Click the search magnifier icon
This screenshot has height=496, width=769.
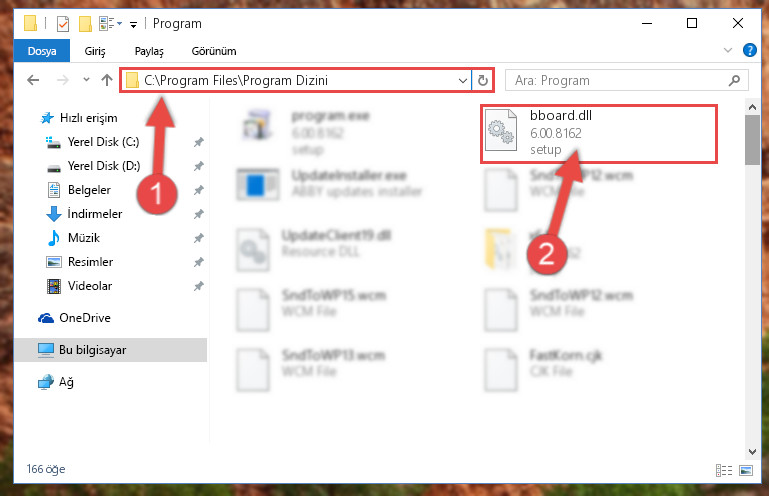point(734,80)
